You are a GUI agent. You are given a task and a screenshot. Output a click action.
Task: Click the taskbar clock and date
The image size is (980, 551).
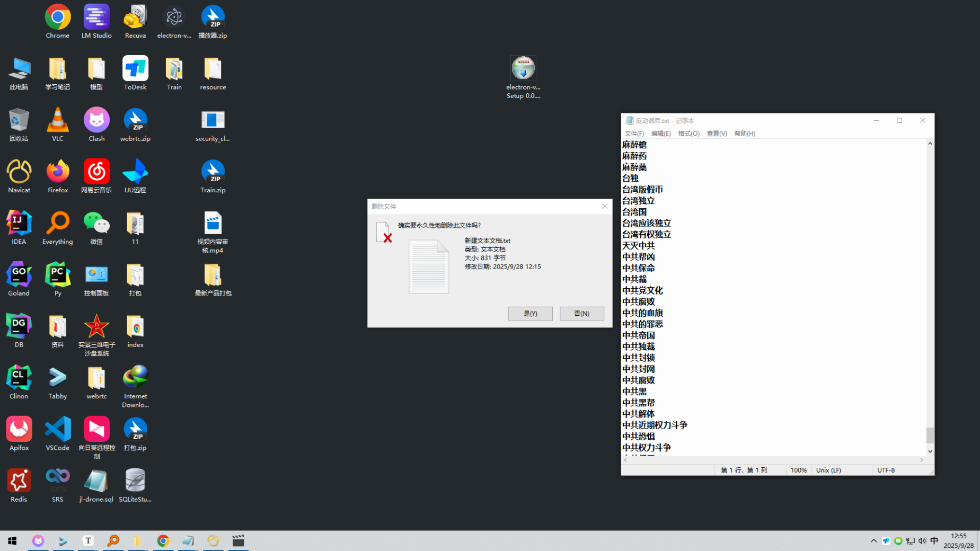tap(958, 540)
